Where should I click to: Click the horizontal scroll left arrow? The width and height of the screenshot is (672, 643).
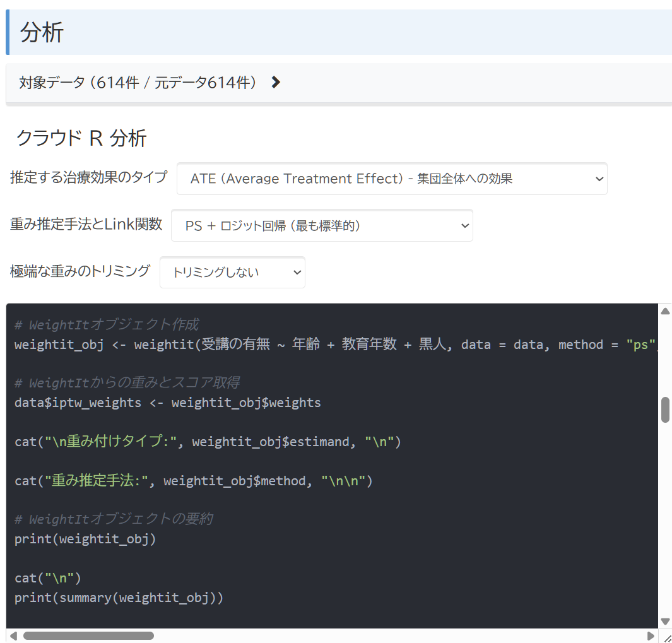click(13, 635)
